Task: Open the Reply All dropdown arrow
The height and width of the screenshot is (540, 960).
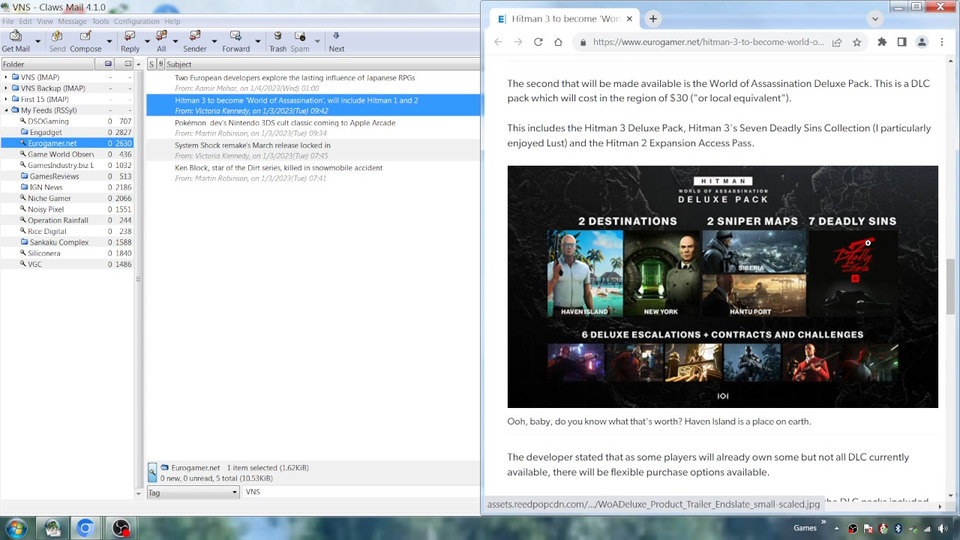Action: (x=175, y=42)
